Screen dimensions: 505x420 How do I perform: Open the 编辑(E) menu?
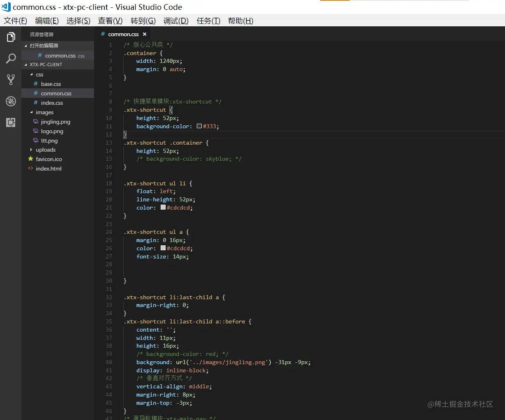tap(47, 21)
